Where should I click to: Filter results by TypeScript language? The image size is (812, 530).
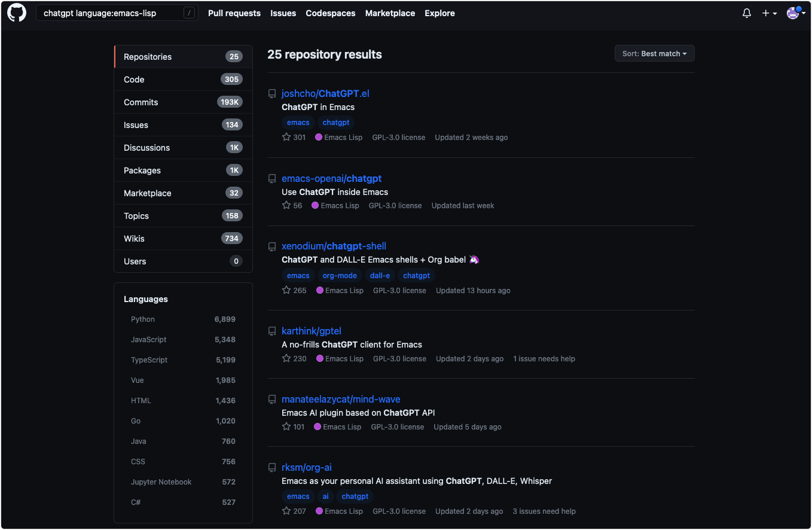click(183, 360)
